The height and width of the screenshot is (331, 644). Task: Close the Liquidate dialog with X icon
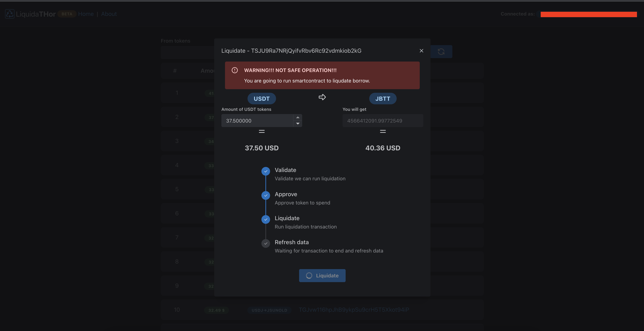421,51
